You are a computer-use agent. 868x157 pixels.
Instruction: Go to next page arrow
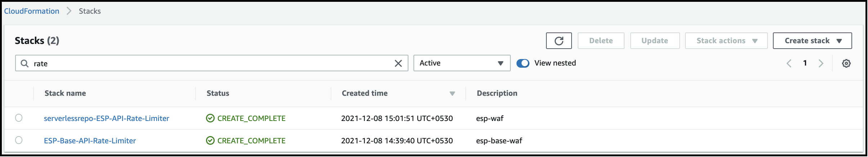click(x=821, y=63)
